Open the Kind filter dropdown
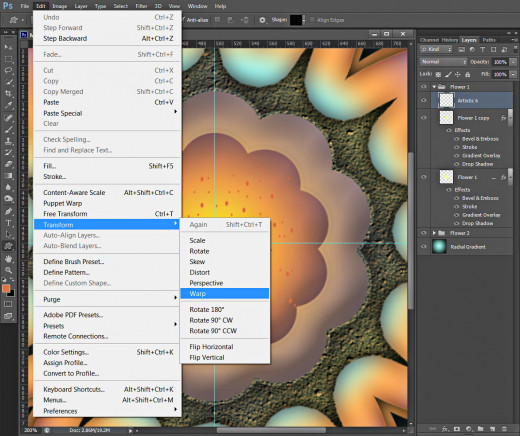520x436 pixels. click(436, 49)
